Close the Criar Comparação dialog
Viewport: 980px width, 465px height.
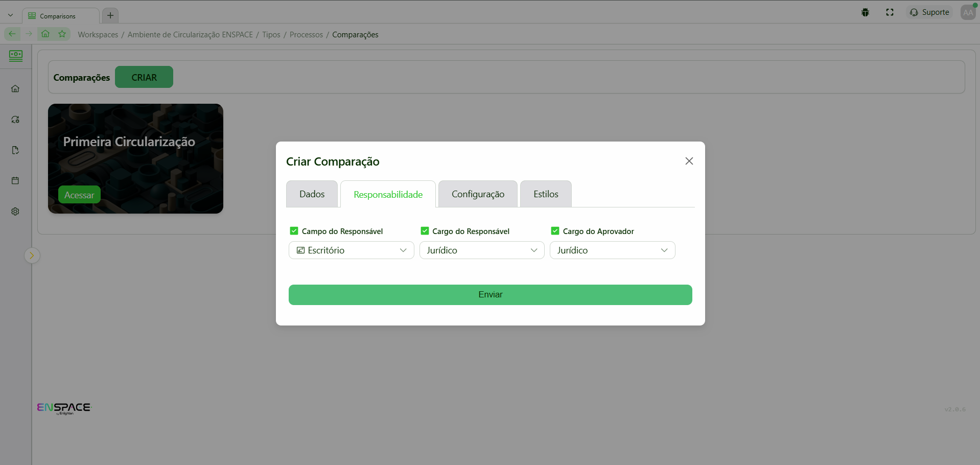(x=689, y=161)
